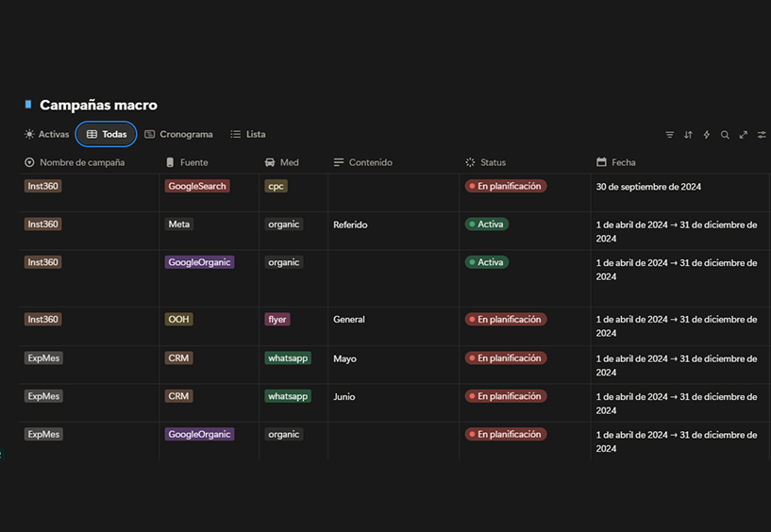The height and width of the screenshot is (532, 771).
Task: Click the sort arrows icon
Action: 688,135
